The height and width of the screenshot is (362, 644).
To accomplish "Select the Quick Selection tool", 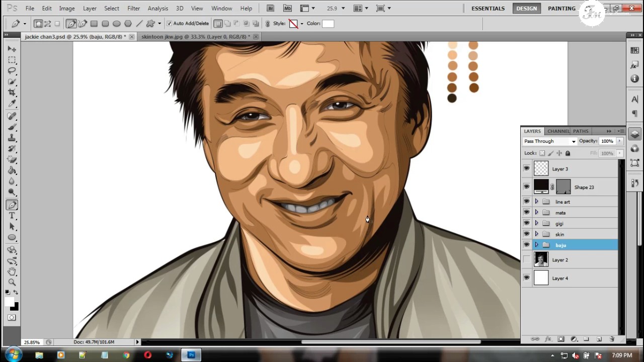I will click(12, 81).
